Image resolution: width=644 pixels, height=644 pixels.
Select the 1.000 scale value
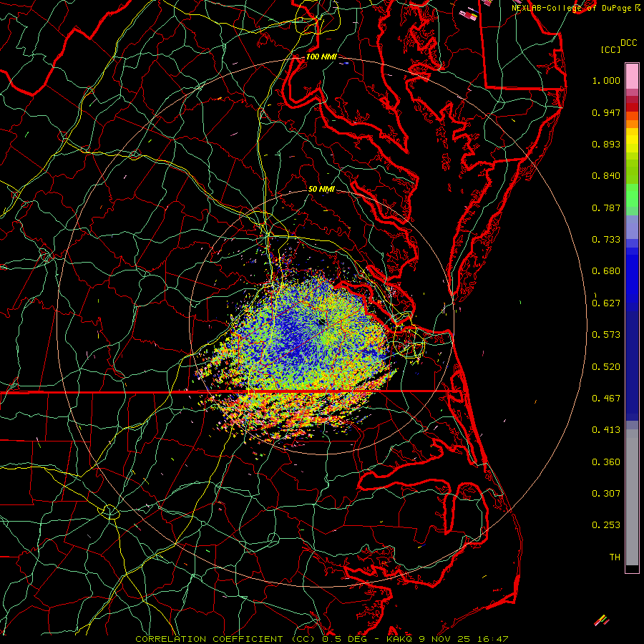(x=606, y=80)
